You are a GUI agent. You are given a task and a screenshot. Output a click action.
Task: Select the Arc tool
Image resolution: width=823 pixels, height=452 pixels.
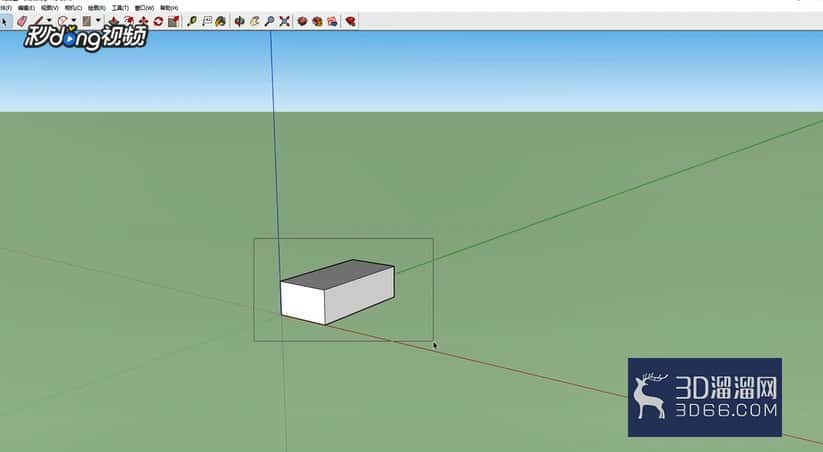coord(62,22)
